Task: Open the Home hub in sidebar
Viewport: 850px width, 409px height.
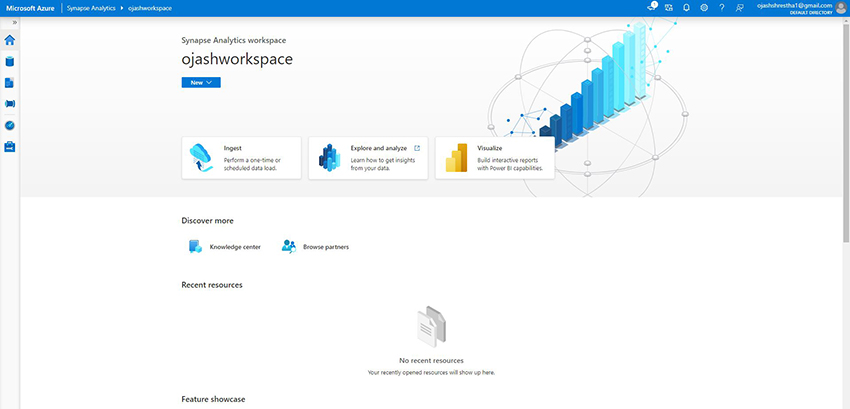Action: click(x=10, y=40)
